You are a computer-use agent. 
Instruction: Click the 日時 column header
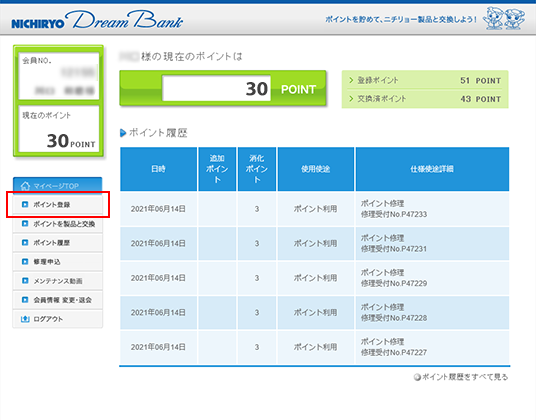pyautogui.click(x=158, y=169)
